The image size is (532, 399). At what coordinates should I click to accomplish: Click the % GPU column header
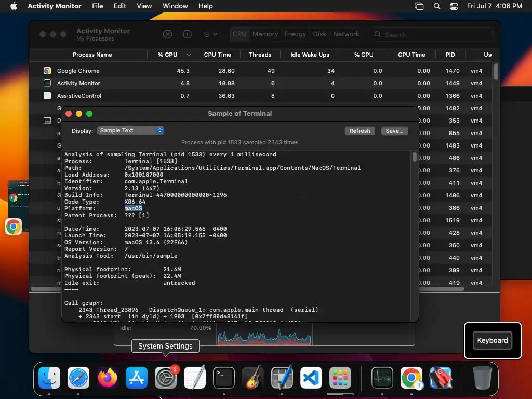(x=364, y=55)
